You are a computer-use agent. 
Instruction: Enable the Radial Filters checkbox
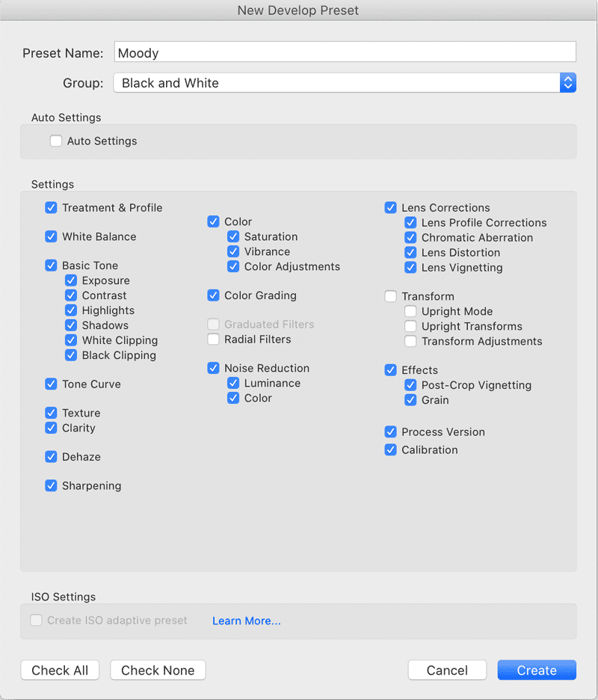click(213, 340)
